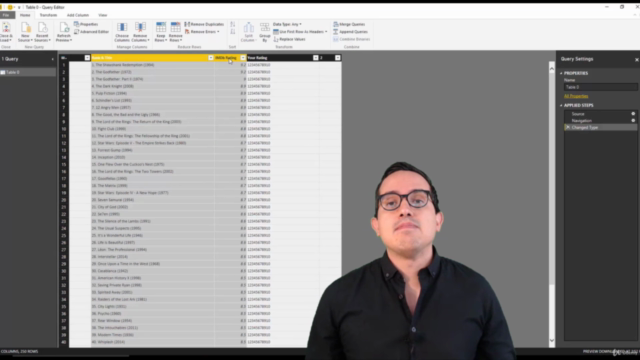Open Rank & Title column filter dropdown

[x=211, y=58]
